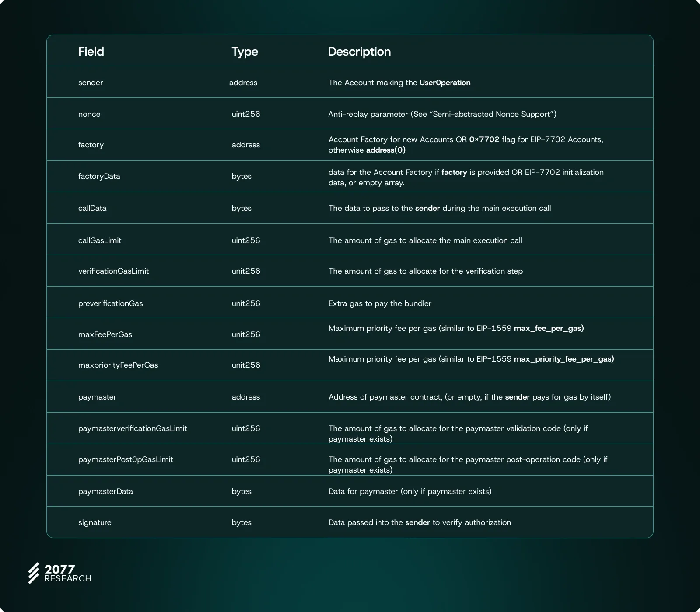Image resolution: width=700 pixels, height=612 pixels.
Task: Click the preverificationGas field cell
Action: tap(111, 303)
